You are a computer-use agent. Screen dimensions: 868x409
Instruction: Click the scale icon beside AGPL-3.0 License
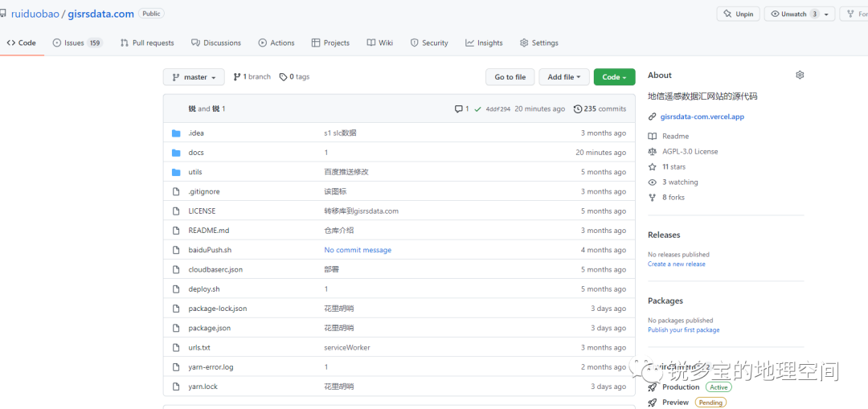pyautogui.click(x=652, y=152)
